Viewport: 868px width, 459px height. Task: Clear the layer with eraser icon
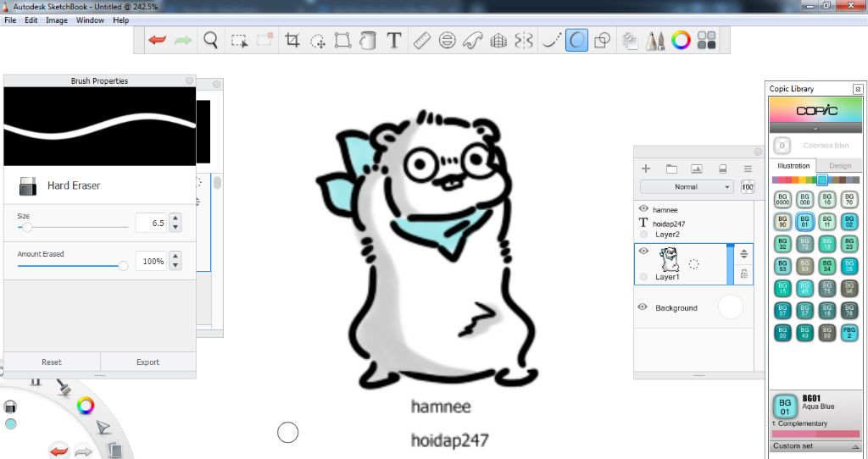[722, 169]
